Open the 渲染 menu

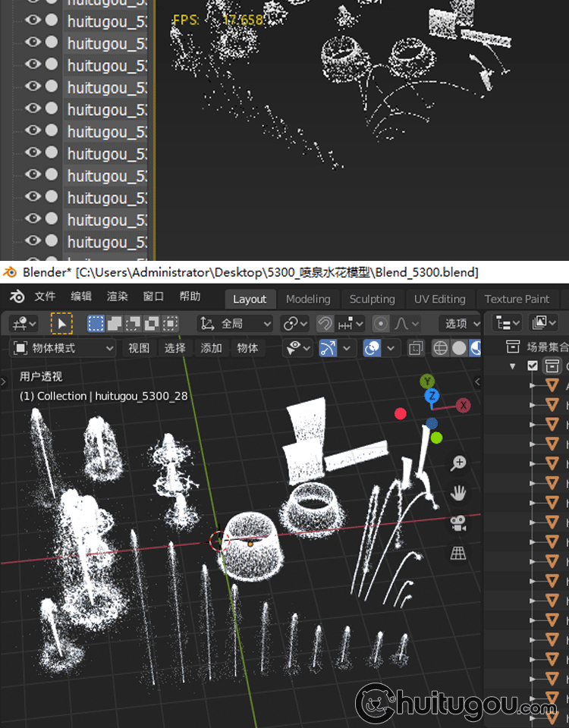pos(117,297)
